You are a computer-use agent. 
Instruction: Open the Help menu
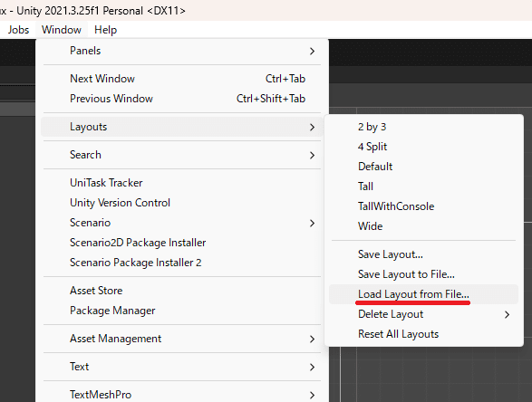(x=105, y=30)
